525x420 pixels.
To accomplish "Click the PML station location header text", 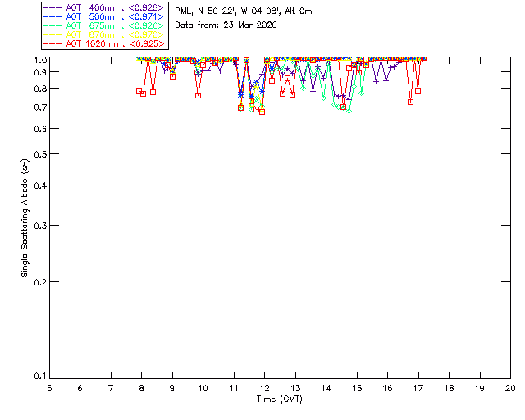I will pyautogui.click(x=244, y=11).
